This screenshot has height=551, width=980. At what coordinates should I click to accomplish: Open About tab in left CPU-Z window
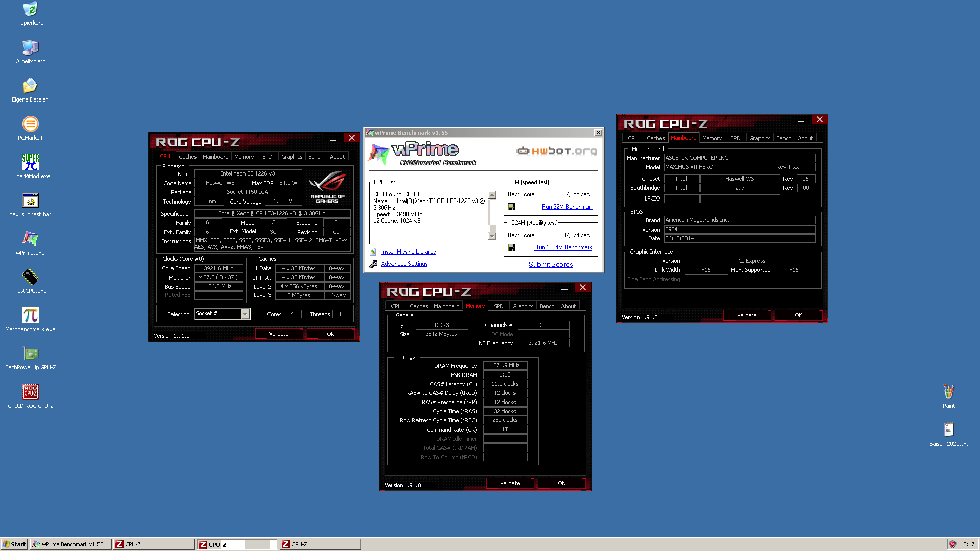(x=337, y=157)
